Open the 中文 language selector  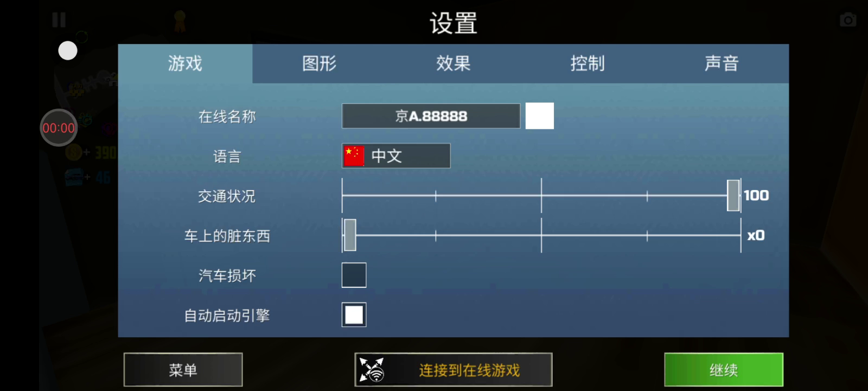(x=396, y=156)
